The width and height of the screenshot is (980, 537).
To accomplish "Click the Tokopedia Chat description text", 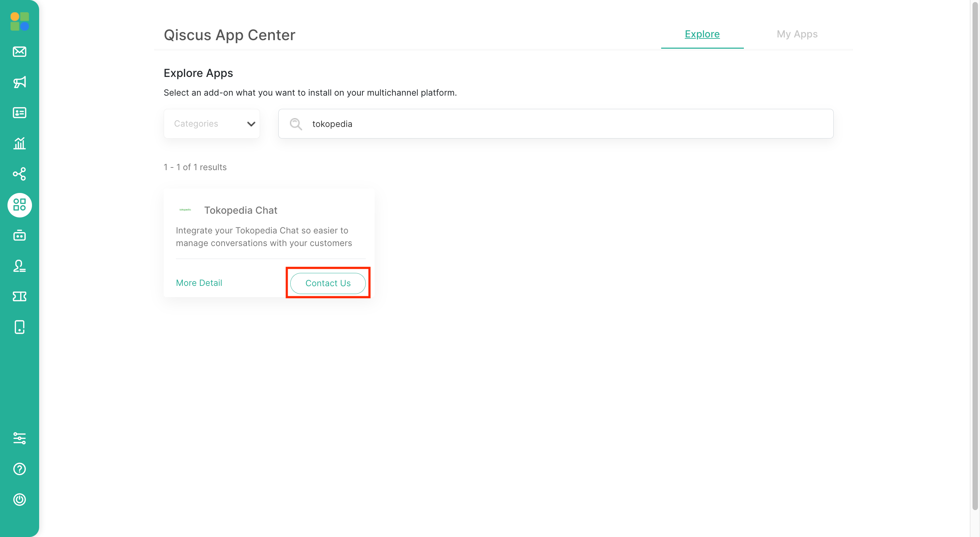I will tap(264, 237).
